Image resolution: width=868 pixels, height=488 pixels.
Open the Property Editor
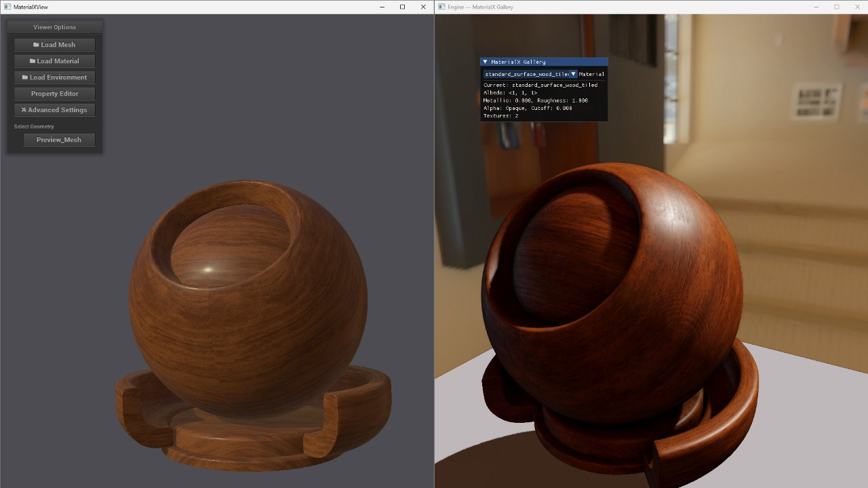point(54,94)
